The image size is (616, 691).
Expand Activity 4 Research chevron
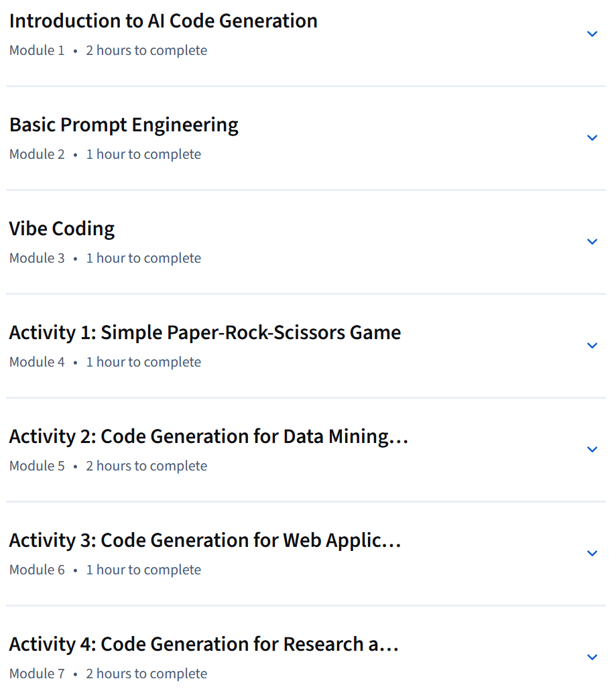pyautogui.click(x=592, y=657)
